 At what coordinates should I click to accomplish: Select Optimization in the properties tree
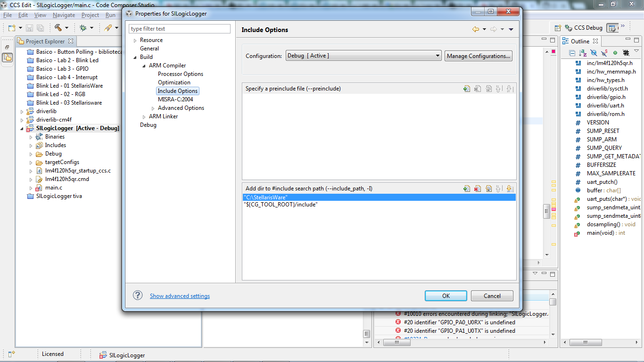(x=174, y=82)
